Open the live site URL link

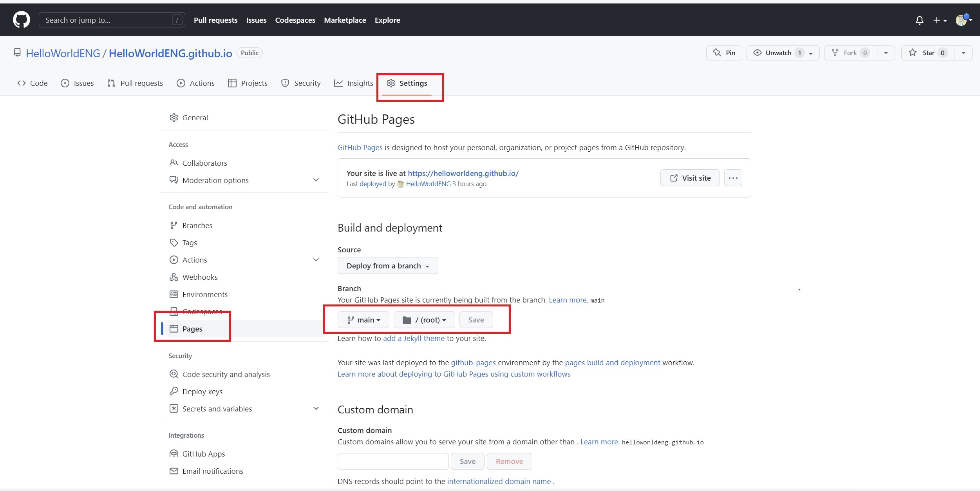[x=463, y=173]
